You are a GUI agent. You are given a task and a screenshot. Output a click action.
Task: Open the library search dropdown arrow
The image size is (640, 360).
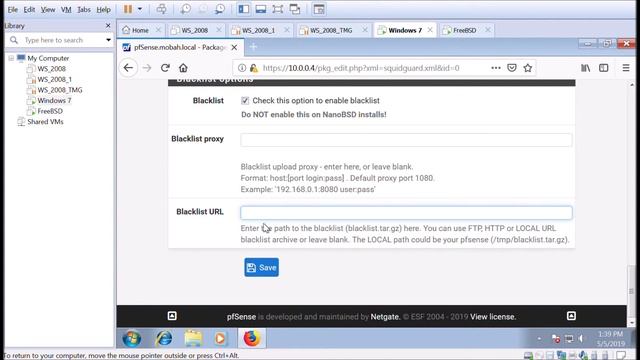(x=108, y=40)
